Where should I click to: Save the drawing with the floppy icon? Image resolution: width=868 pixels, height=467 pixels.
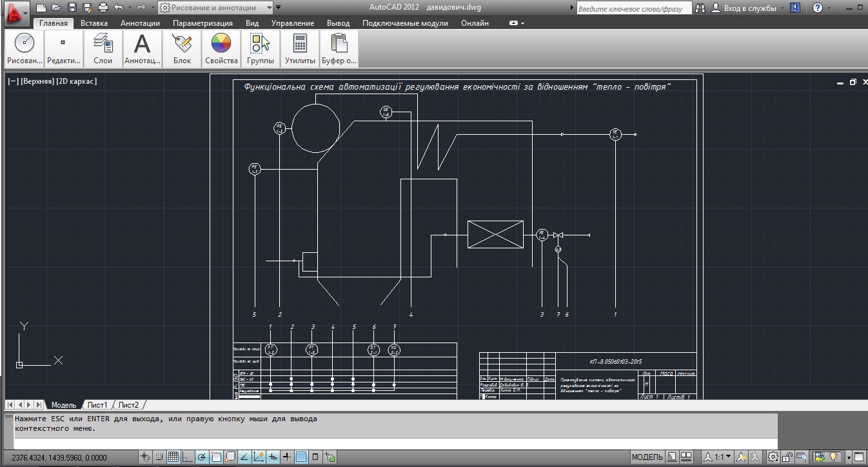(x=72, y=8)
